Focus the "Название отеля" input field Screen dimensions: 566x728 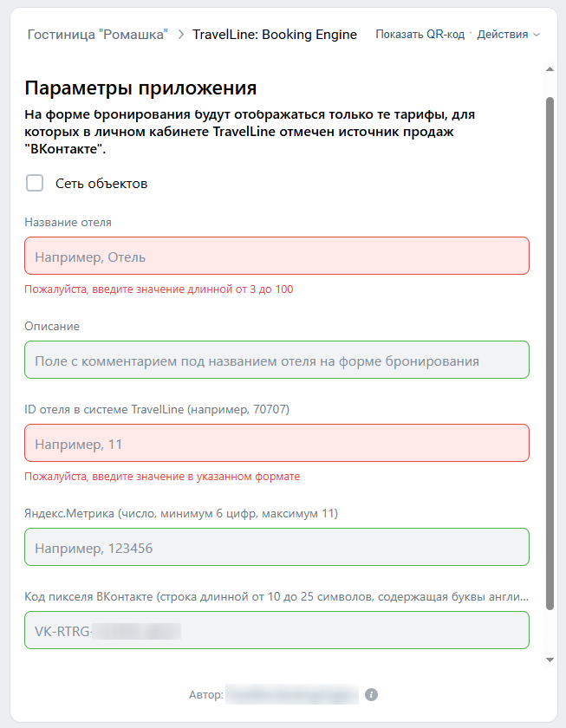[276, 257]
